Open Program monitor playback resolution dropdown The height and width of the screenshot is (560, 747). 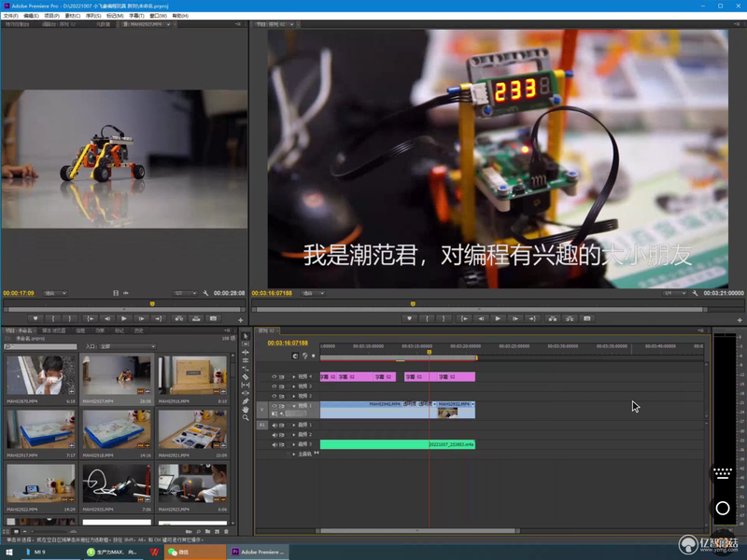(675, 293)
